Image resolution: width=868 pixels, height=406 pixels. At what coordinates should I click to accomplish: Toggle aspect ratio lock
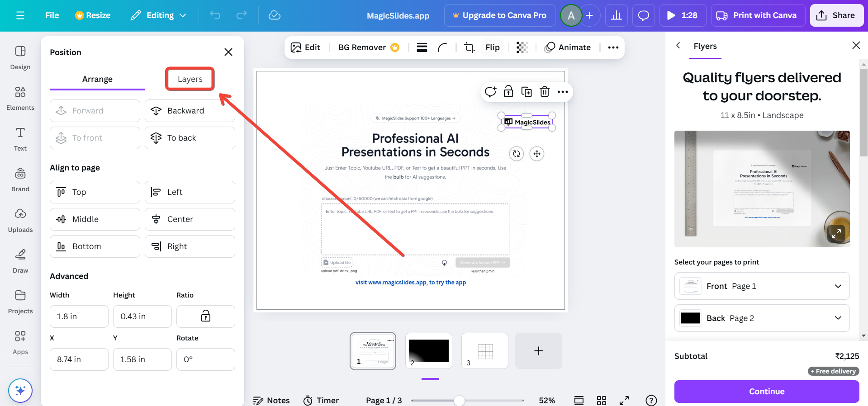pos(206,316)
